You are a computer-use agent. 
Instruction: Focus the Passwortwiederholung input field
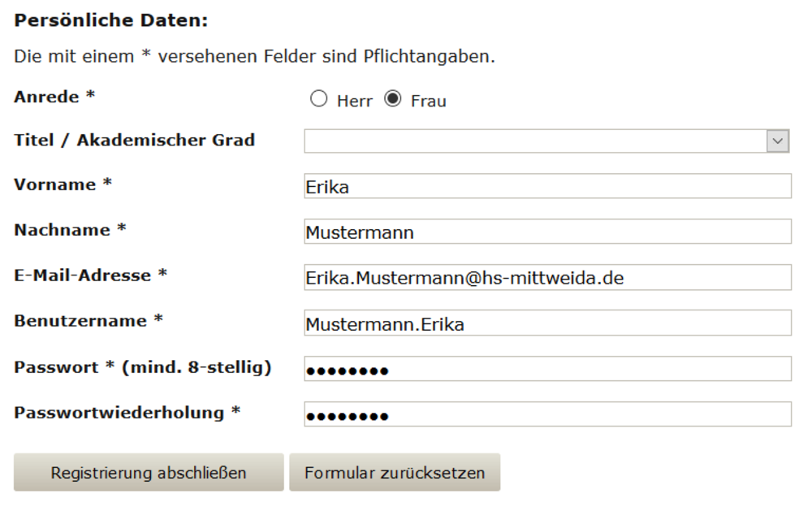click(x=547, y=414)
